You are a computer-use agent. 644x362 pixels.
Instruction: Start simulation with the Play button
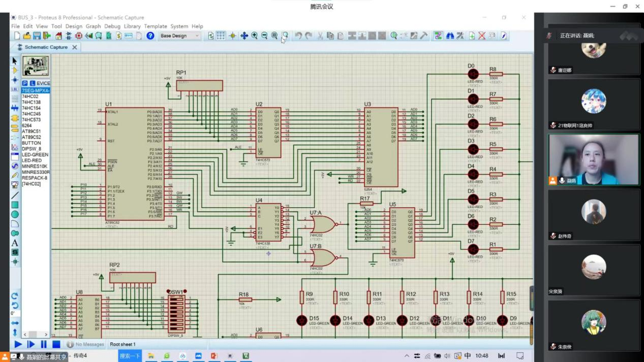[x=18, y=344]
